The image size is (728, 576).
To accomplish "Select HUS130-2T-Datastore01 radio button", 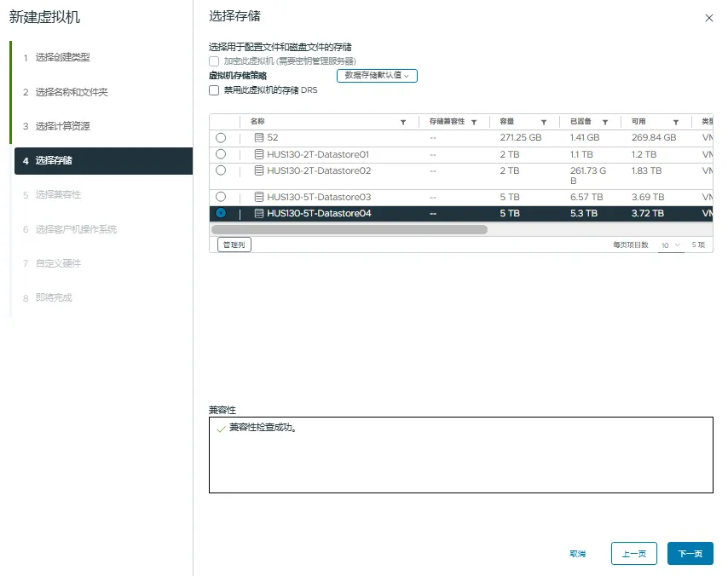I will click(x=221, y=154).
